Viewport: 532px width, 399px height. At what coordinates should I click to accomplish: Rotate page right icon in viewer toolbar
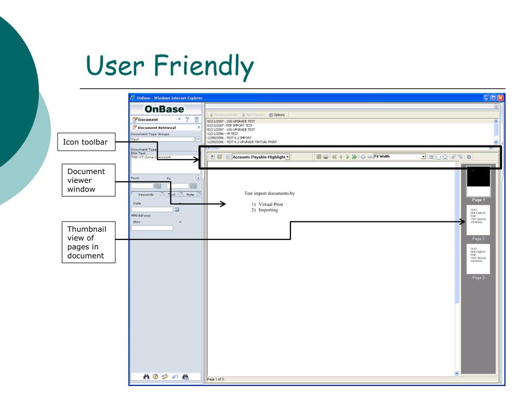pos(460,157)
